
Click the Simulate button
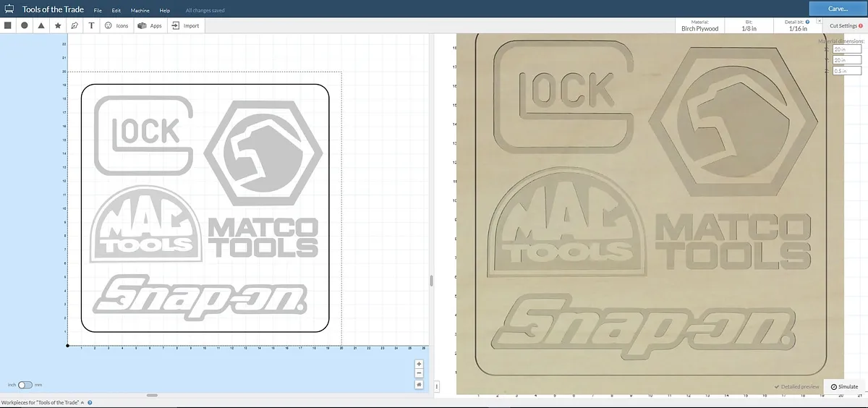coord(844,386)
